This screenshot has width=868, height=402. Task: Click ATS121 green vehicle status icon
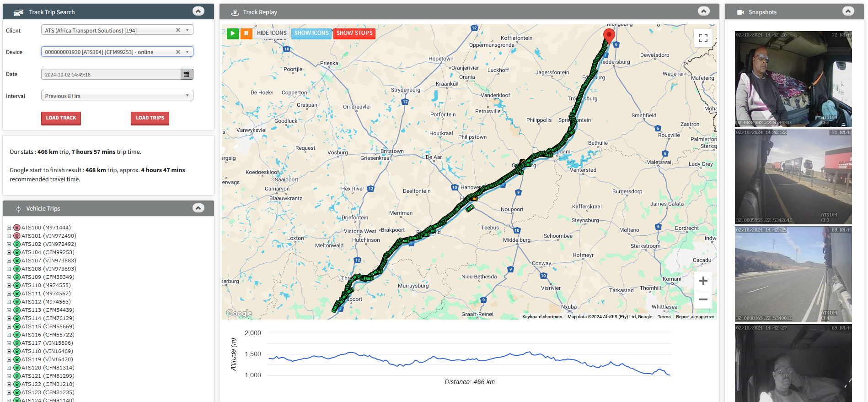point(17,376)
